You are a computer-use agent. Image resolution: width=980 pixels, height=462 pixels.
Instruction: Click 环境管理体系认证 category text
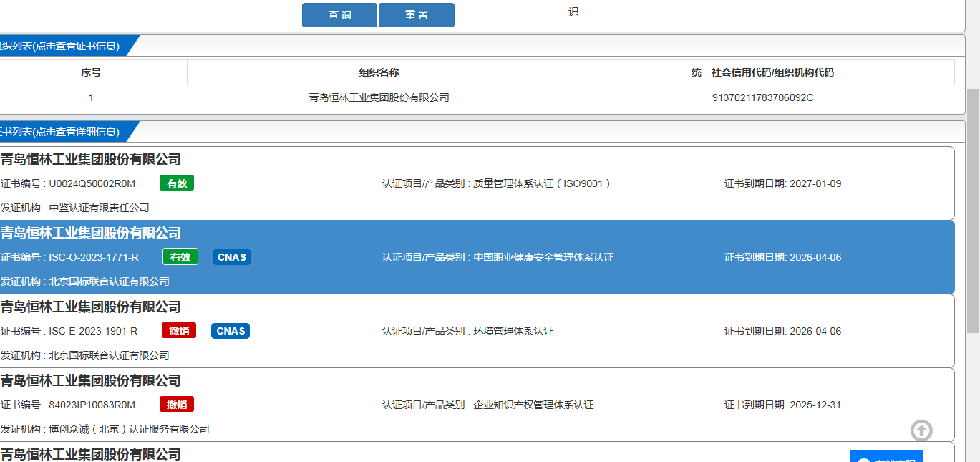point(513,331)
